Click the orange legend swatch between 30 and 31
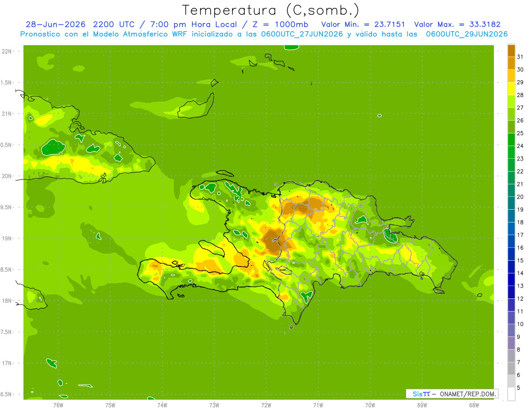 [511, 63]
